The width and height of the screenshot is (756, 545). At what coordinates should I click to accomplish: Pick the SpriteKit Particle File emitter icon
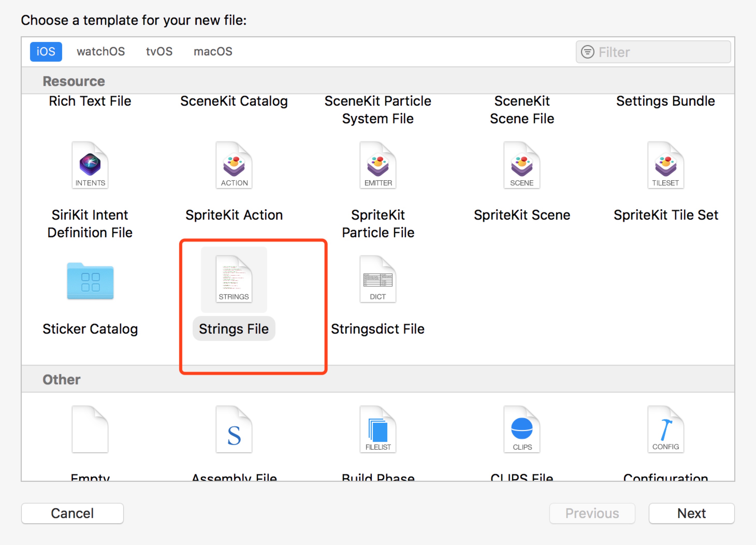(x=378, y=166)
